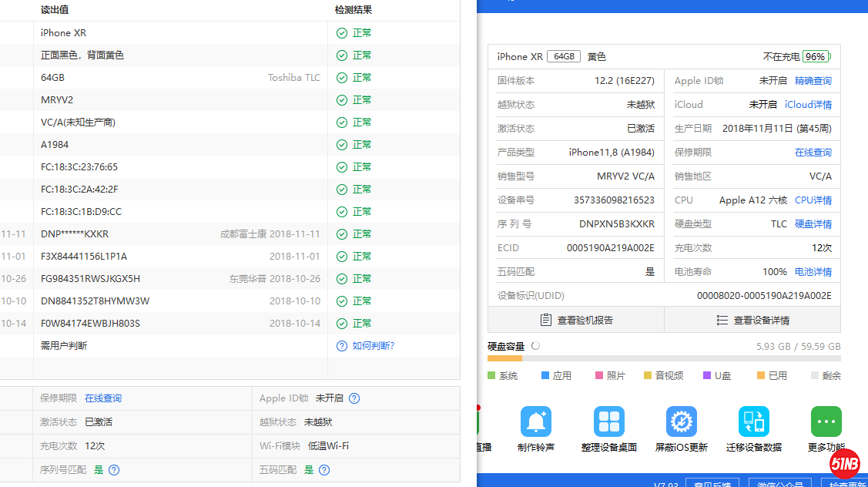Image resolution: width=868 pixels, height=487 pixels.
Task: Show 更多功能 green more-features icon
Action: click(x=826, y=422)
